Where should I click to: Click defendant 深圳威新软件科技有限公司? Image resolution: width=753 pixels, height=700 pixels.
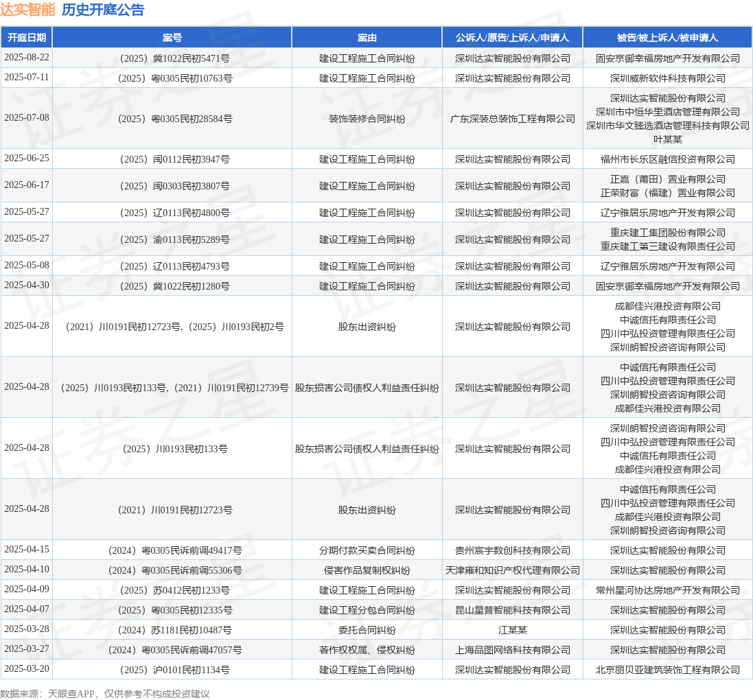(667, 78)
